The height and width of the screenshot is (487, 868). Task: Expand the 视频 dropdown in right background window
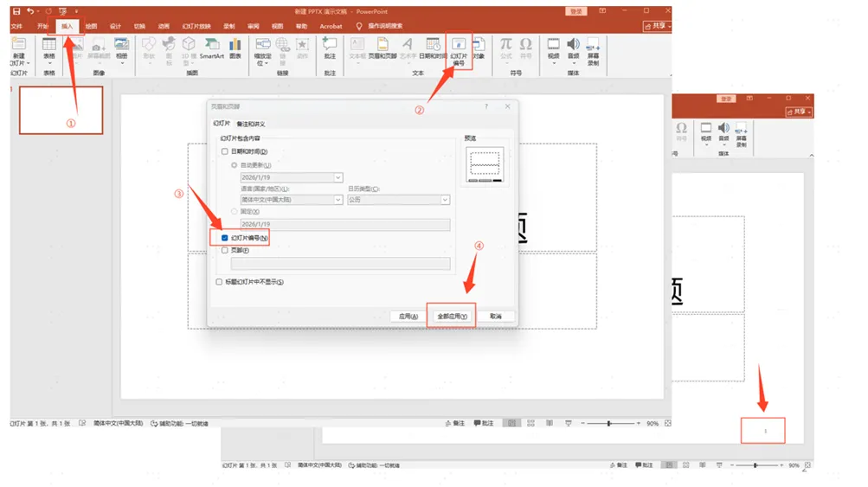(x=706, y=145)
